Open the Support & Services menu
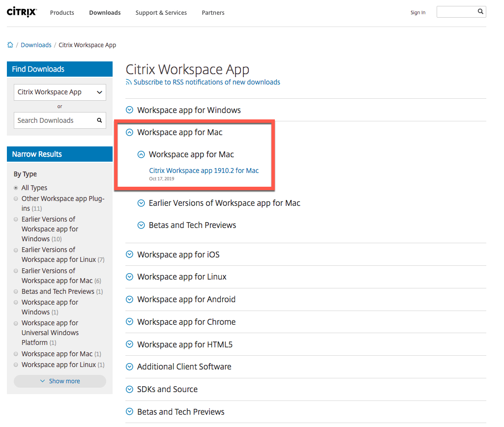Viewport: 504px width, 427px height. pos(161,13)
